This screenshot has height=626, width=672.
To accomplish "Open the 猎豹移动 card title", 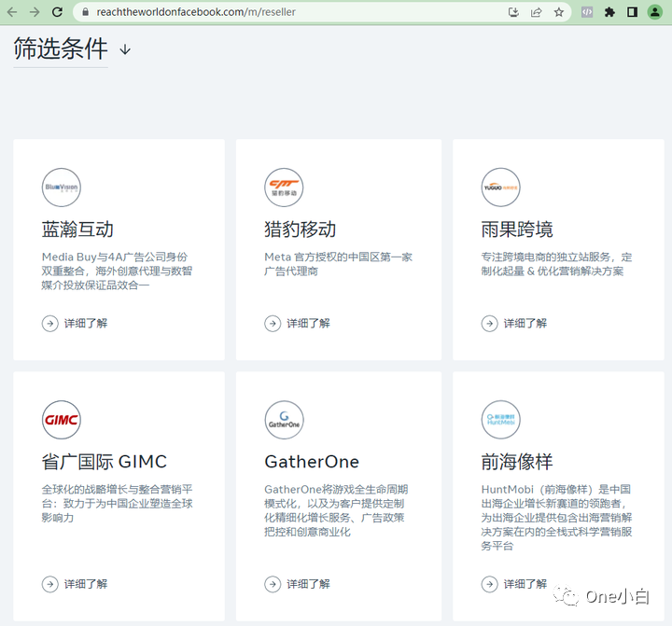I will tap(300, 230).
